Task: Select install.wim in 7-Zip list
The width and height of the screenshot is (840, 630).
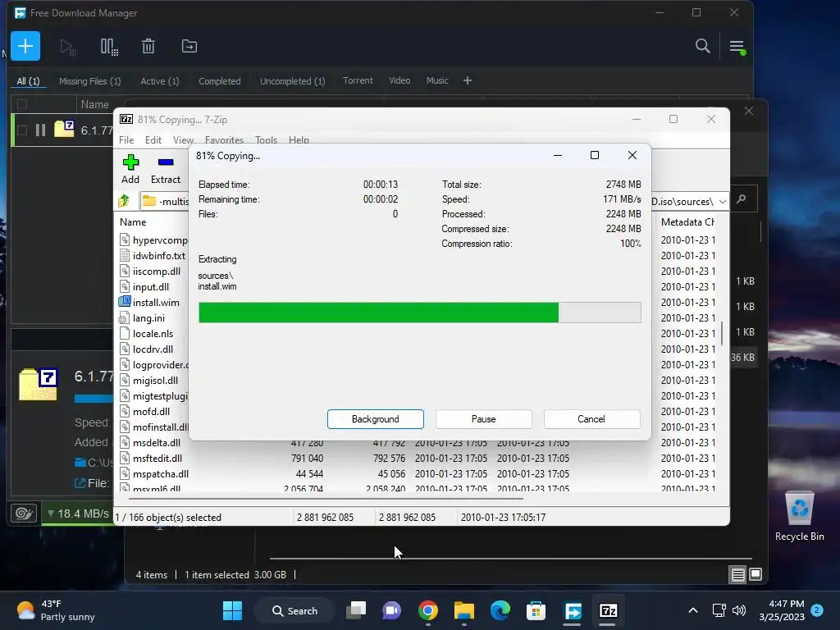Action: [x=149, y=302]
